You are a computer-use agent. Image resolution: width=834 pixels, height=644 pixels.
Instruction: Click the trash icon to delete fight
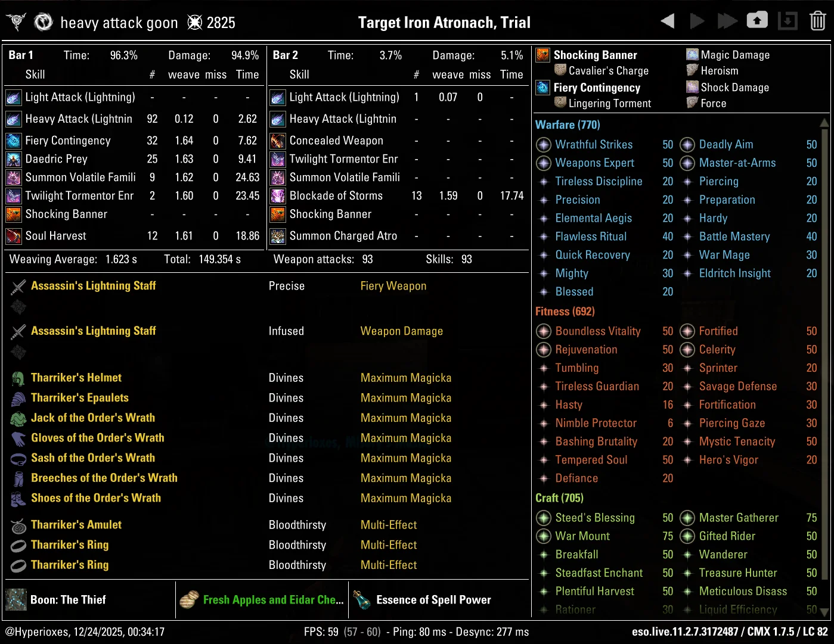(817, 21)
